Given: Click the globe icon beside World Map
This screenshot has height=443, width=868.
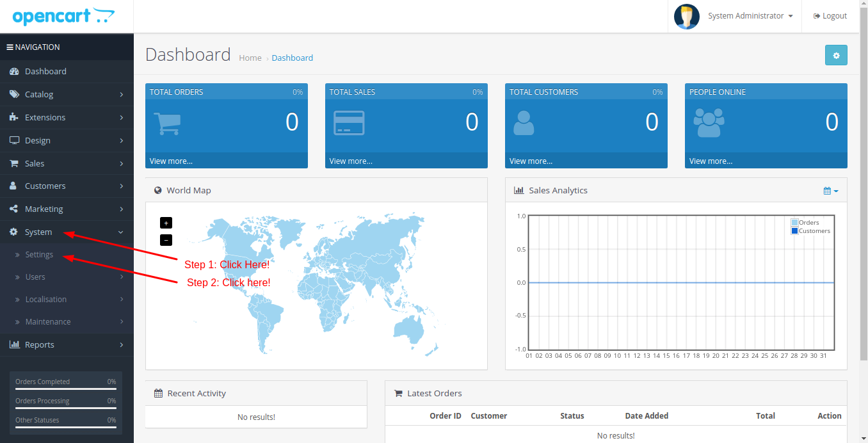Looking at the screenshot, I should click(x=158, y=190).
